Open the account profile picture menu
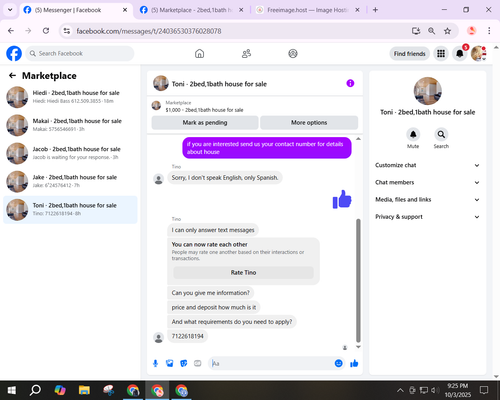The height and width of the screenshot is (400, 500). click(x=478, y=54)
